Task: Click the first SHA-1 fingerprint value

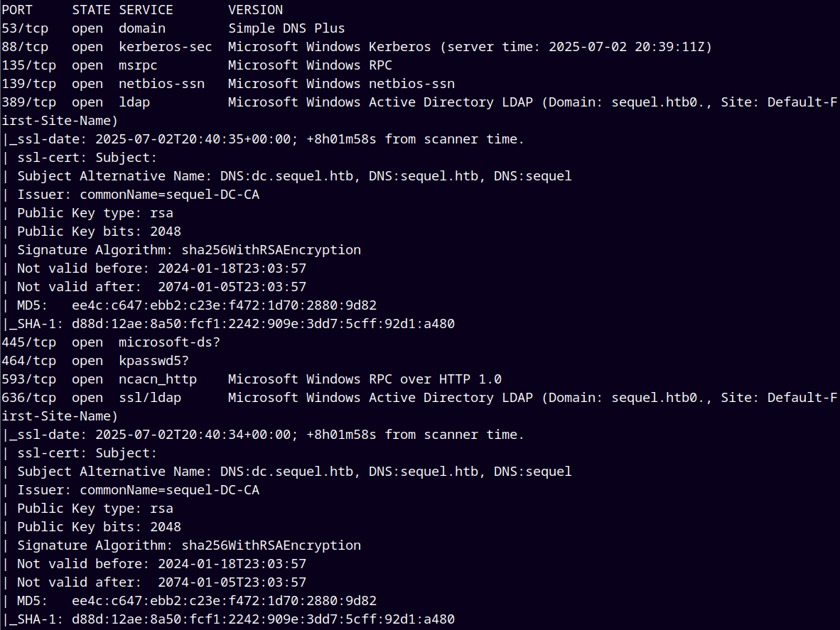Action: click(263, 324)
